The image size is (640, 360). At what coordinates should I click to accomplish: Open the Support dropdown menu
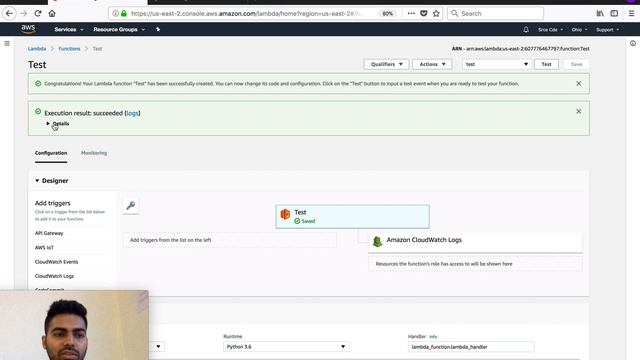tap(607, 29)
